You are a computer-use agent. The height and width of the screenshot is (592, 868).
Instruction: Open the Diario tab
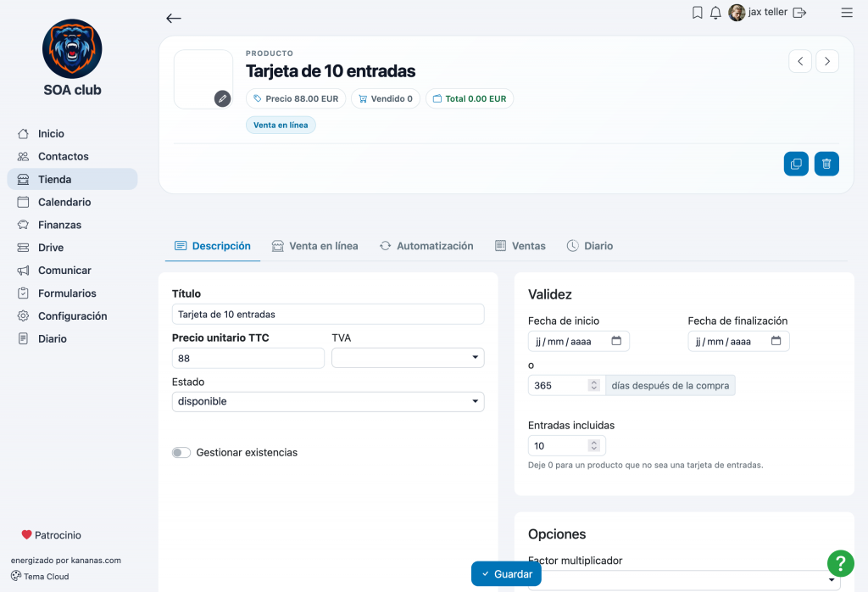pos(590,246)
